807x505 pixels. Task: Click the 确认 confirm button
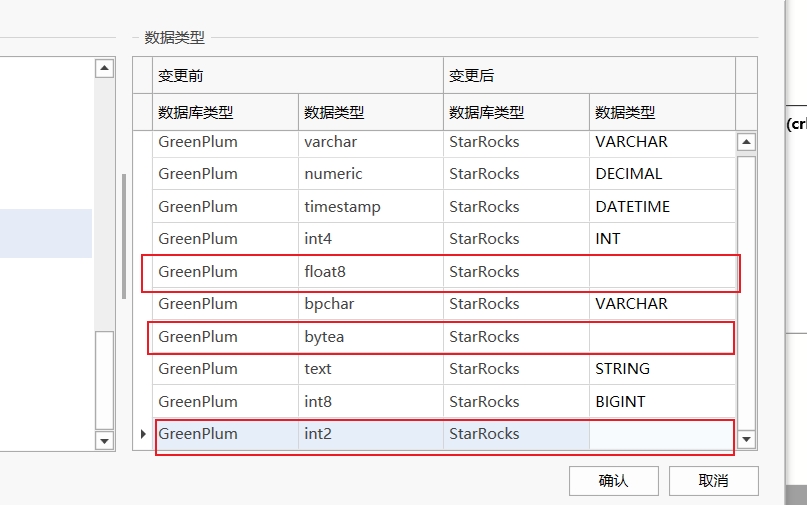613,481
